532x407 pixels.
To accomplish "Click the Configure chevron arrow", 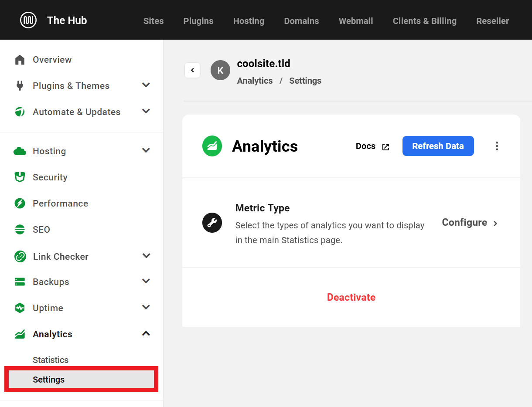I will click(495, 223).
